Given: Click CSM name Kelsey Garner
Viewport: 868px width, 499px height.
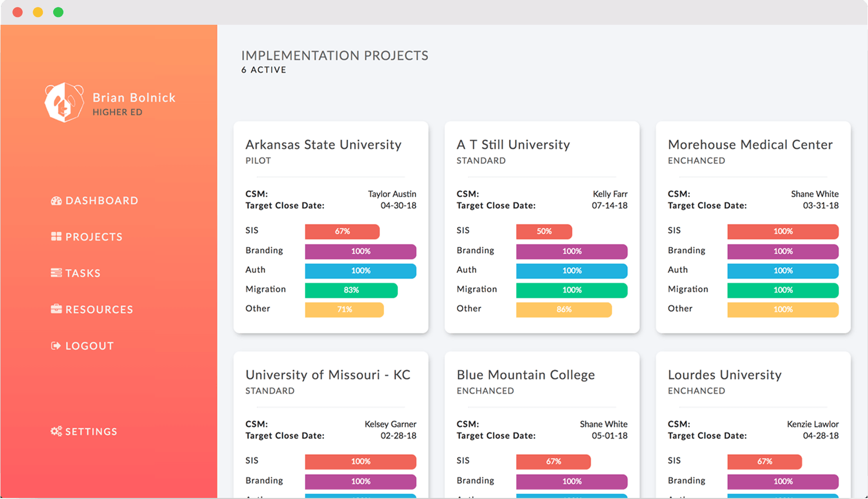Looking at the screenshot, I should 390,424.
